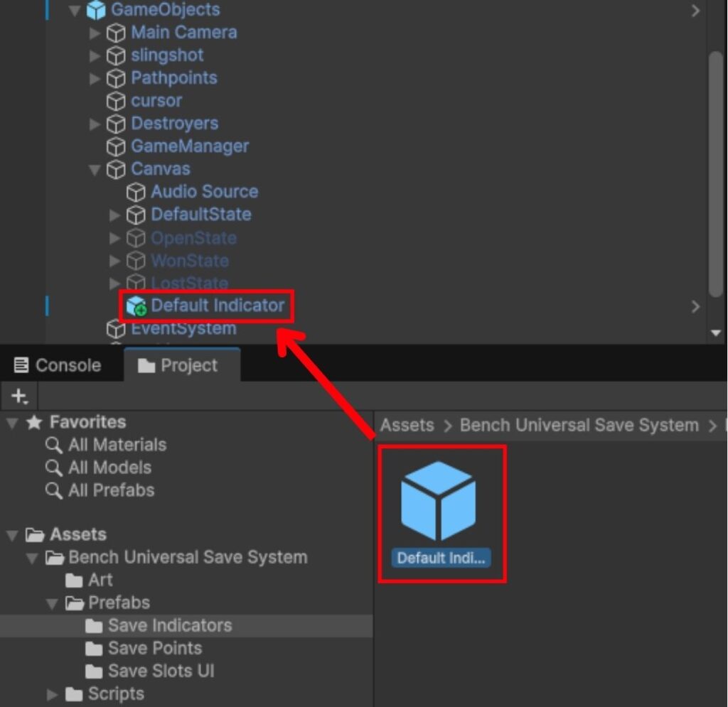Click the Save Points folder icon
This screenshot has height=707, width=728.
(94, 649)
